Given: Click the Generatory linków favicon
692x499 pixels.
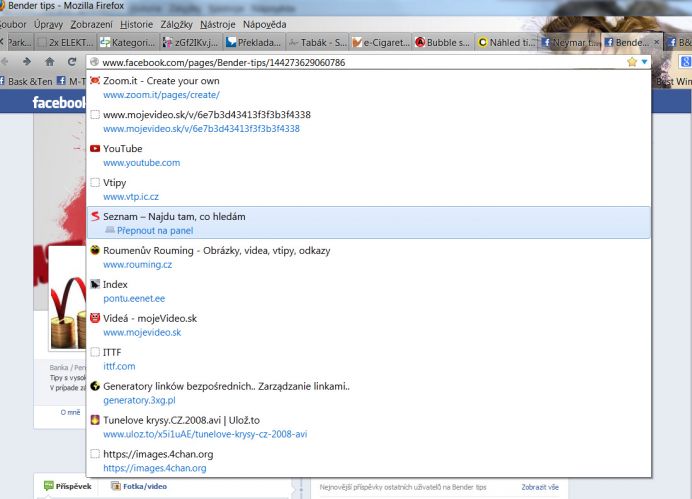Looking at the screenshot, I should [95, 386].
